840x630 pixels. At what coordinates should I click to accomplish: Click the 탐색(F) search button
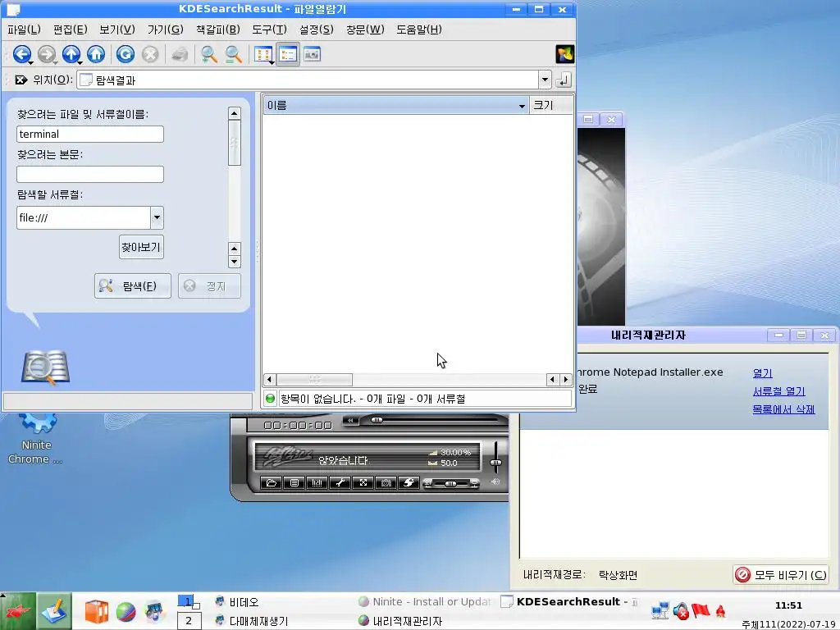point(133,286)
